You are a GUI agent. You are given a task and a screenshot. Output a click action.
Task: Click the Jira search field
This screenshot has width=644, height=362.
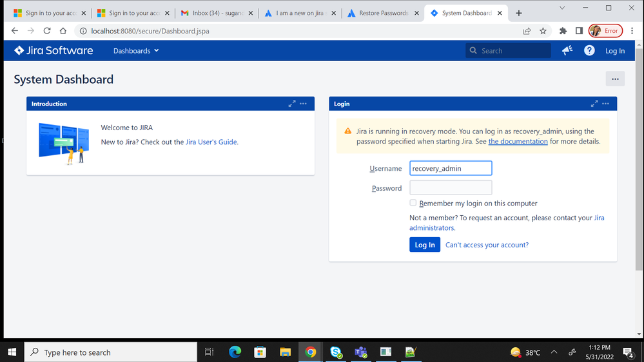coord(508,50)
